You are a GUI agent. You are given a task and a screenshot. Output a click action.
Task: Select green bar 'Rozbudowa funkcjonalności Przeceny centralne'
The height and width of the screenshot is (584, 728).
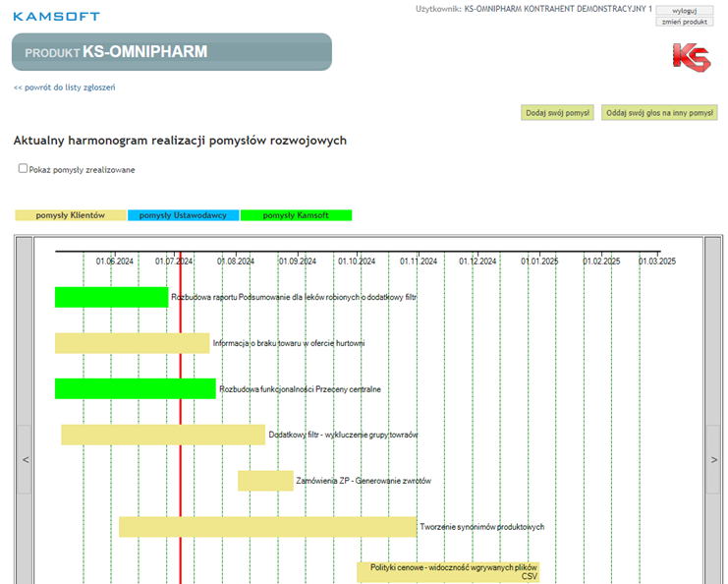coord(136,389)
